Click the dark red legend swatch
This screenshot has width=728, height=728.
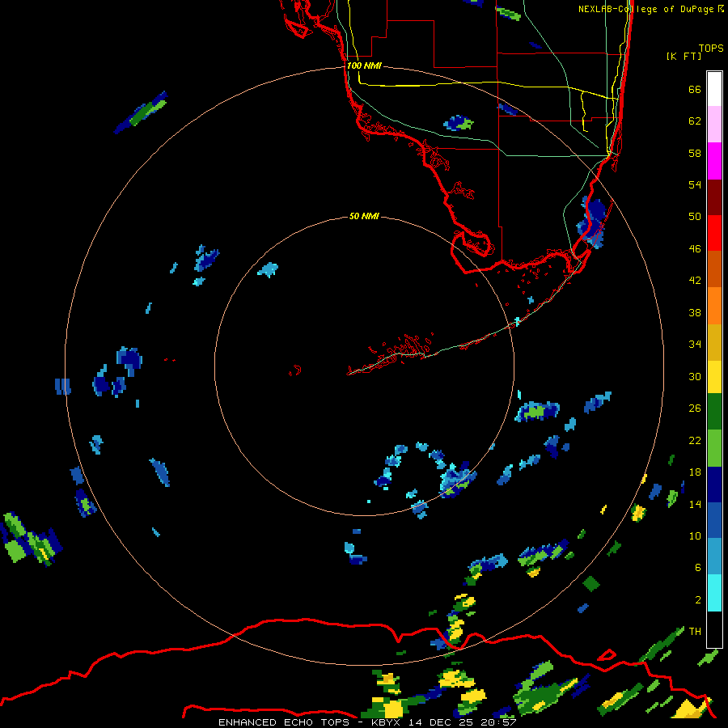[x=714, y=197]
